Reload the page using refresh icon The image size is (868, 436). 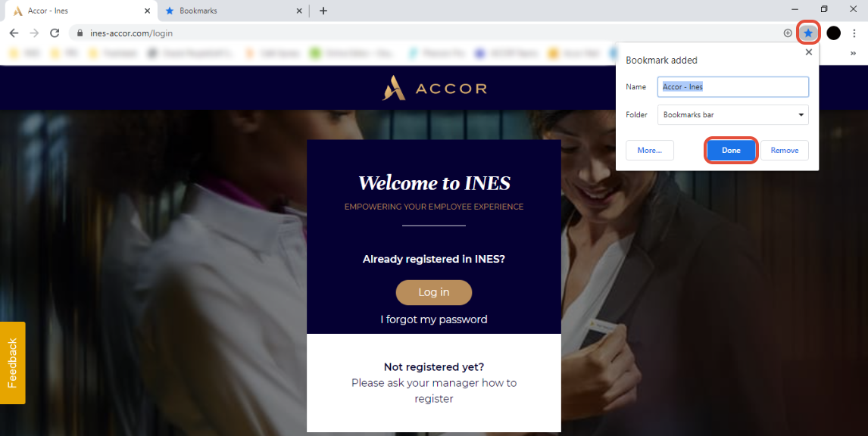click(x=55, y=33)
